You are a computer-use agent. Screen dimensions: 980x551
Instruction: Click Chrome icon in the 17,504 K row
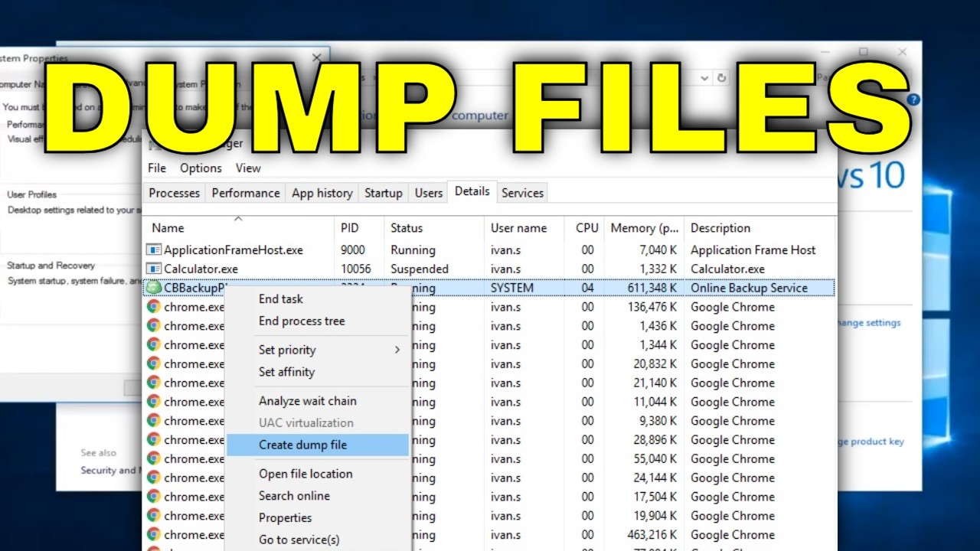[154, 497]
